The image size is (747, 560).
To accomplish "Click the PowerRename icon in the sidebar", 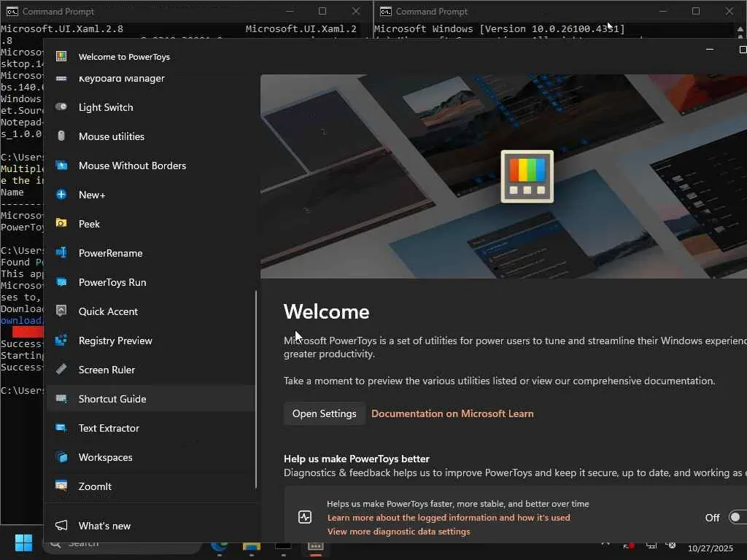I will point(61,252).
